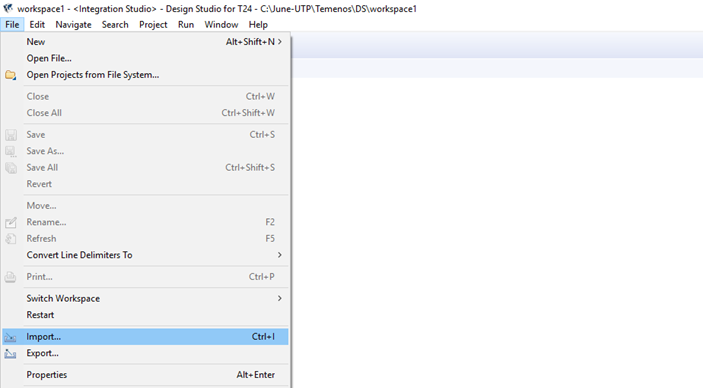
Task: Open the Project menu
Action: 153,25
